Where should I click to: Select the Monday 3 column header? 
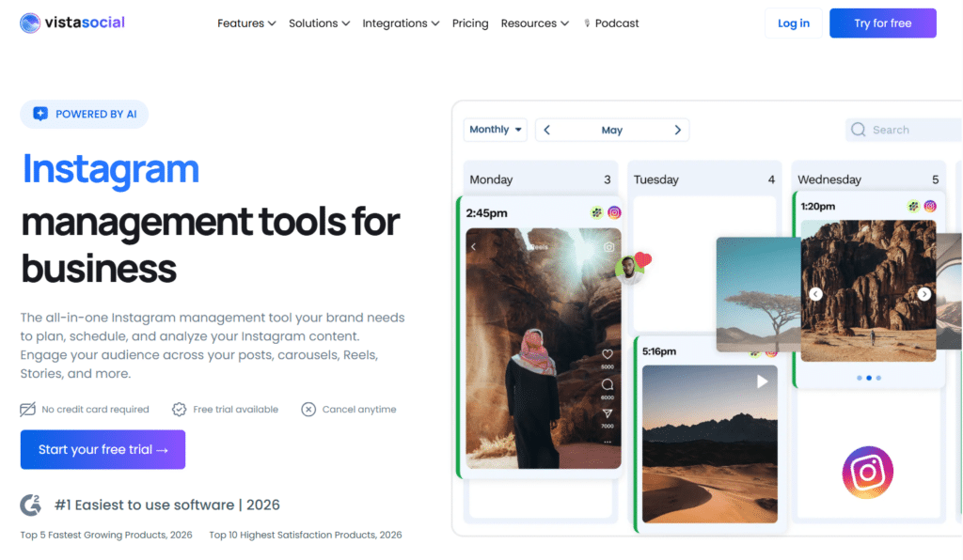(x=540, y=179)
